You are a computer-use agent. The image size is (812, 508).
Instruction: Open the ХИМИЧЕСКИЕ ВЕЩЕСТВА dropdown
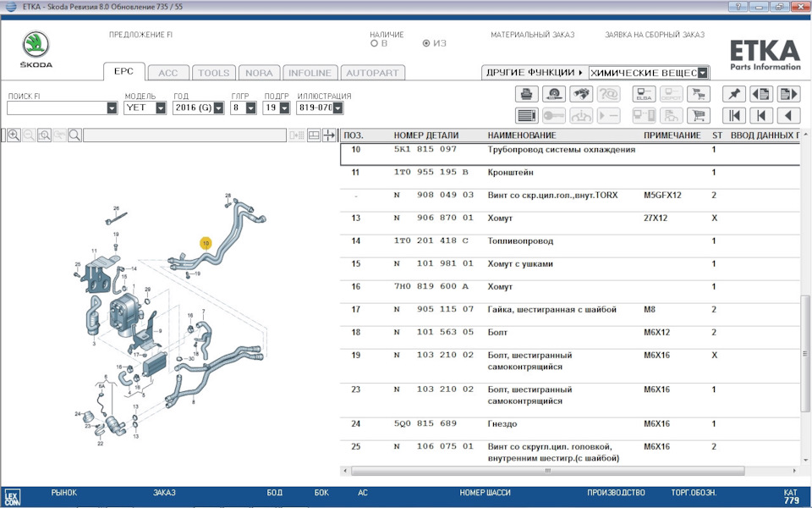(703, 73)
